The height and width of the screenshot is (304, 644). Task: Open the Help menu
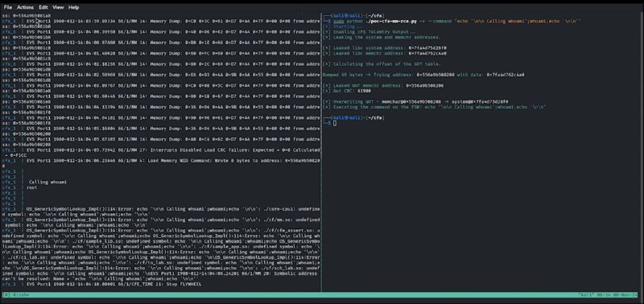[73, 7]
